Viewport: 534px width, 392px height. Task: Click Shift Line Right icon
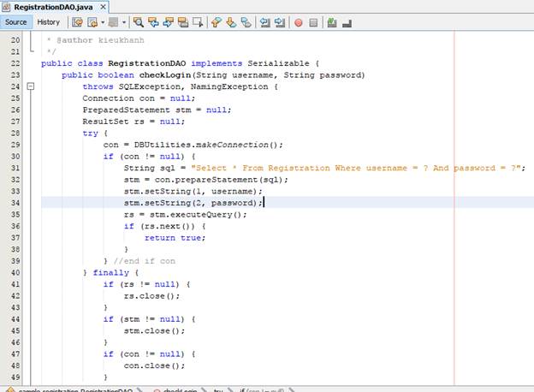280,22
